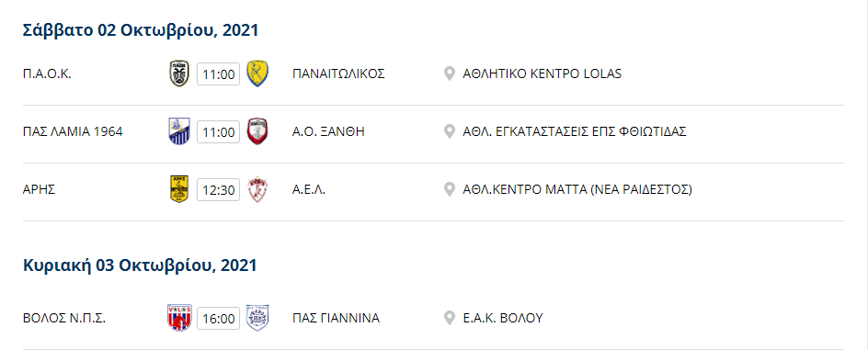Click location pin beside Ε.Α.Κ. ΒΟΛΟΥ
The image size is (868, 350).
450,318
